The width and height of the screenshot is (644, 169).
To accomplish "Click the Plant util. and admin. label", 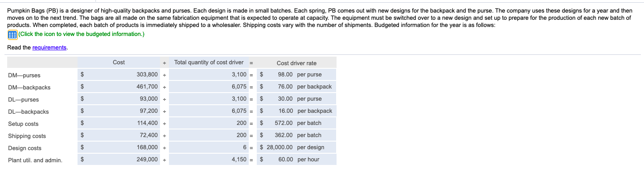I will (x=35, y=160).
